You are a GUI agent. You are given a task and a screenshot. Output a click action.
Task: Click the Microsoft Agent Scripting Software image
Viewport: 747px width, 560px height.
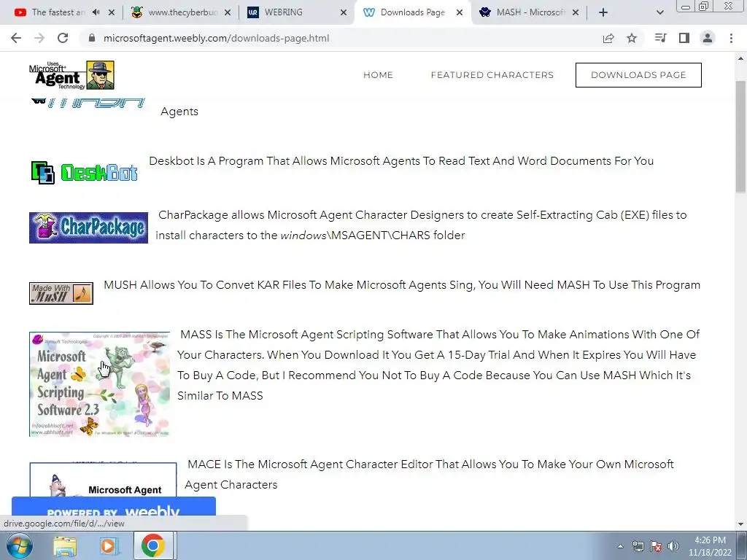(x=99, y=384)
